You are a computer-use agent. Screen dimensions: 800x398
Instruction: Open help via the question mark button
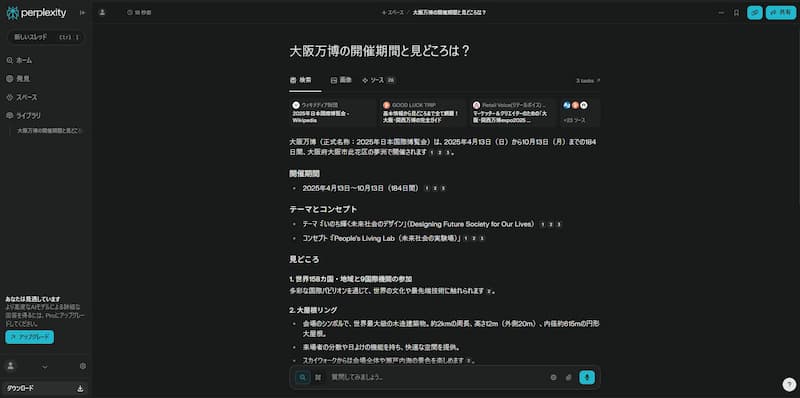click(x=789, y=384)
